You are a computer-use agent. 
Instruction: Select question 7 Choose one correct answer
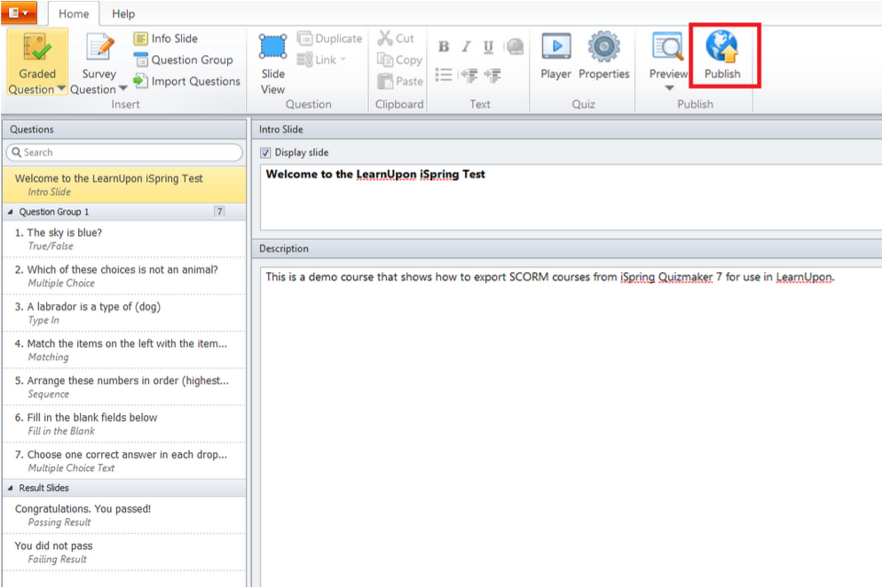[x=124, y=461]
